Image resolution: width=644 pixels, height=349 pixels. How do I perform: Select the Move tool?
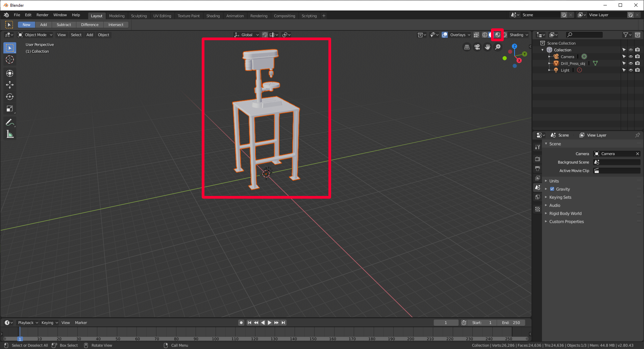(x=10, y=85)
